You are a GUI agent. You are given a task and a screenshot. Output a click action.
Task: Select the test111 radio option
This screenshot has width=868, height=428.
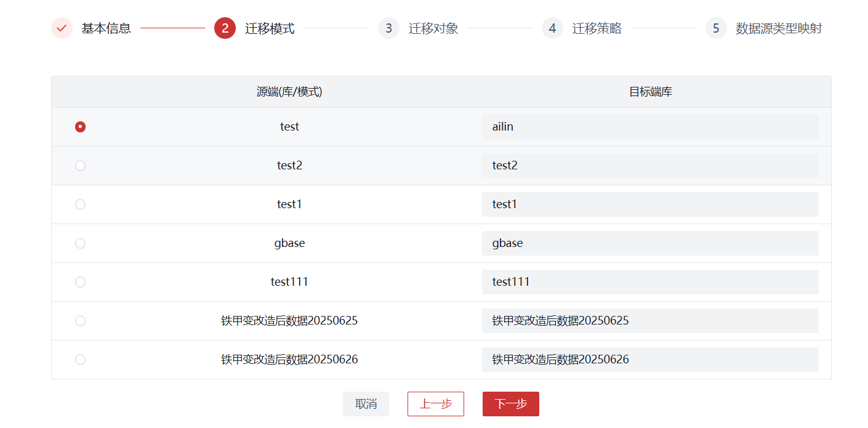80,282
